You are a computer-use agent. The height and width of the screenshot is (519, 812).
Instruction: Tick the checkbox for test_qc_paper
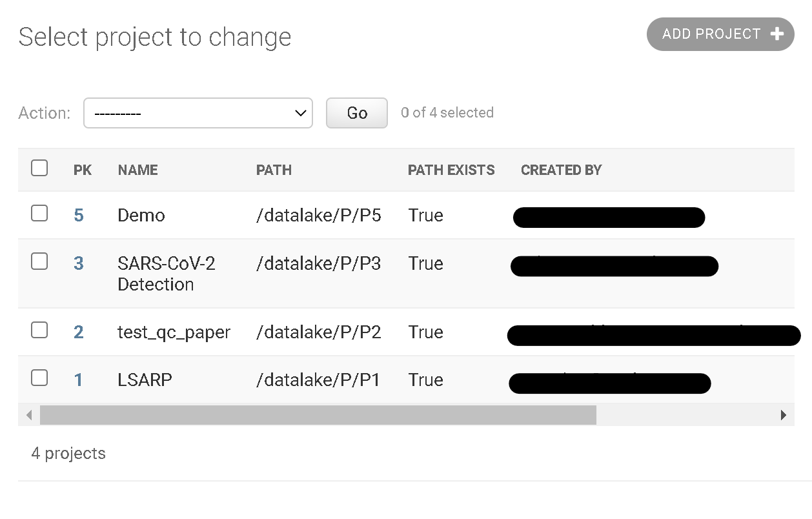[x=39, y=330]
